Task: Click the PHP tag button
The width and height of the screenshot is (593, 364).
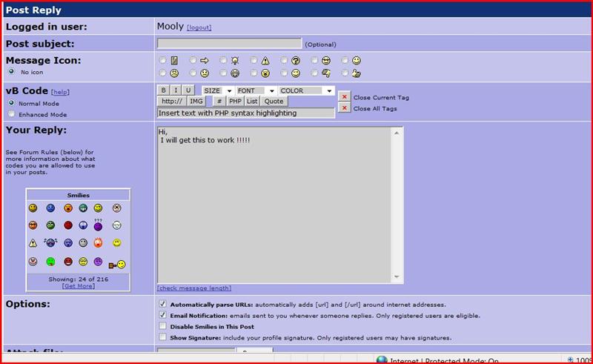Action: (235, 101)
